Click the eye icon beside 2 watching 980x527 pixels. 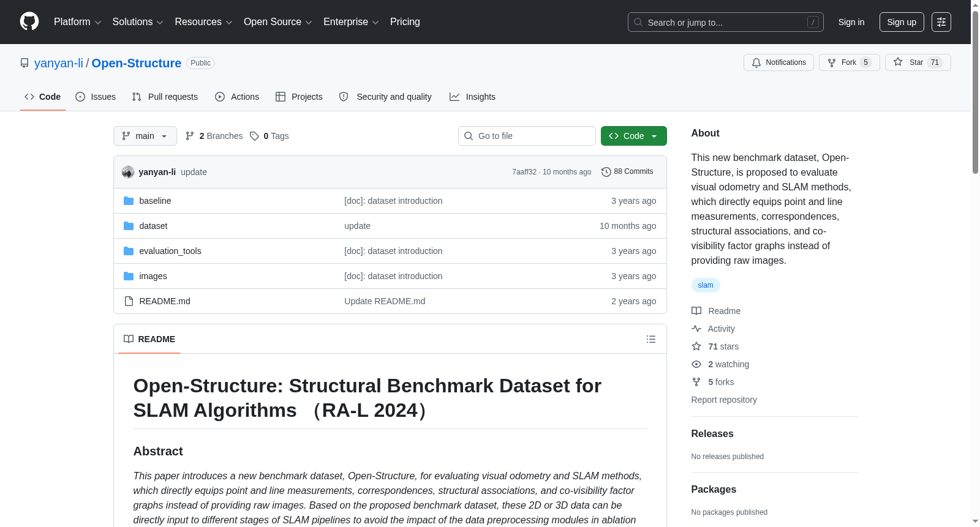coord(696,364)
